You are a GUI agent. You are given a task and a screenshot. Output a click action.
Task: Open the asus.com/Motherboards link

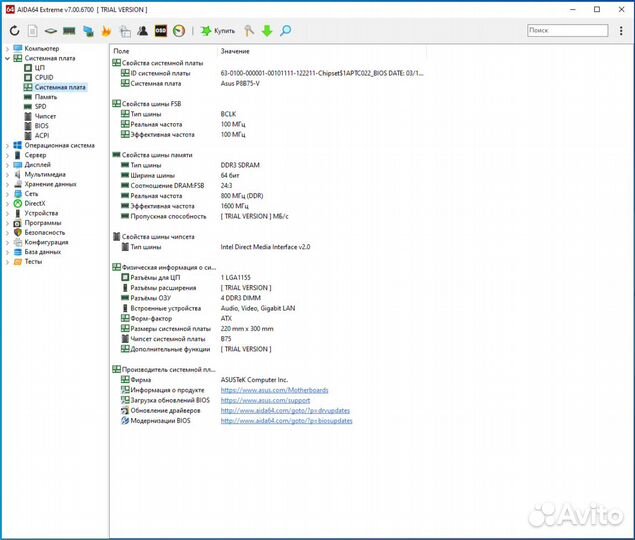coord(274,390)
